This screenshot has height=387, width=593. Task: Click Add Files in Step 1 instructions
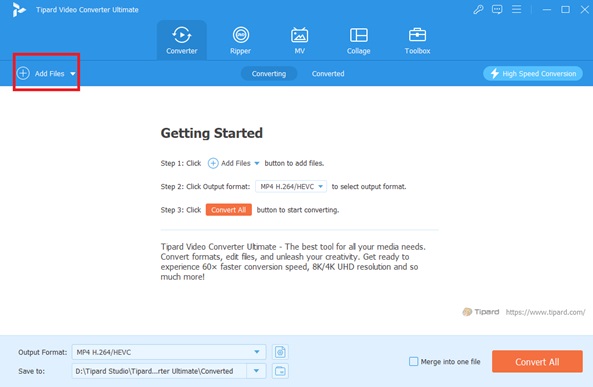tap(230, 163)
